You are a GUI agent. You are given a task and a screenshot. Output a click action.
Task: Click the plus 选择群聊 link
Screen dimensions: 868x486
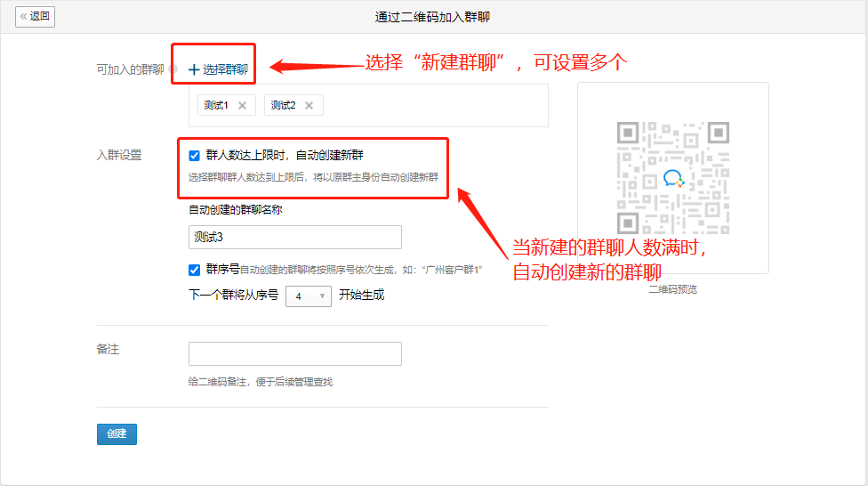(x=218, y=69)
